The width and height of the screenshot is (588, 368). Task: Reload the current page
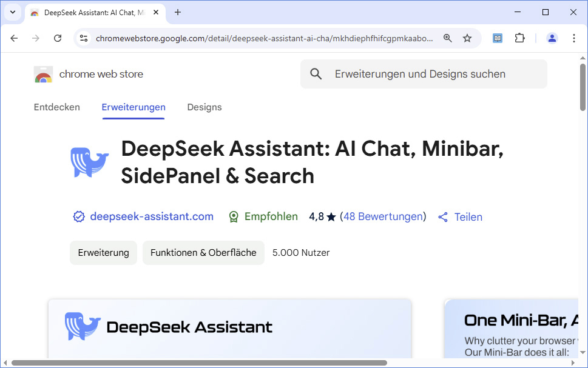[x=58, y=38]
